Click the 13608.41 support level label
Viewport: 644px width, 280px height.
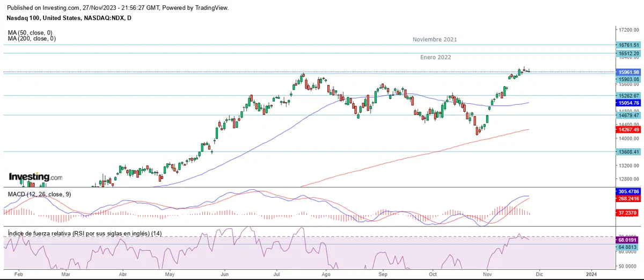point(628,152)
